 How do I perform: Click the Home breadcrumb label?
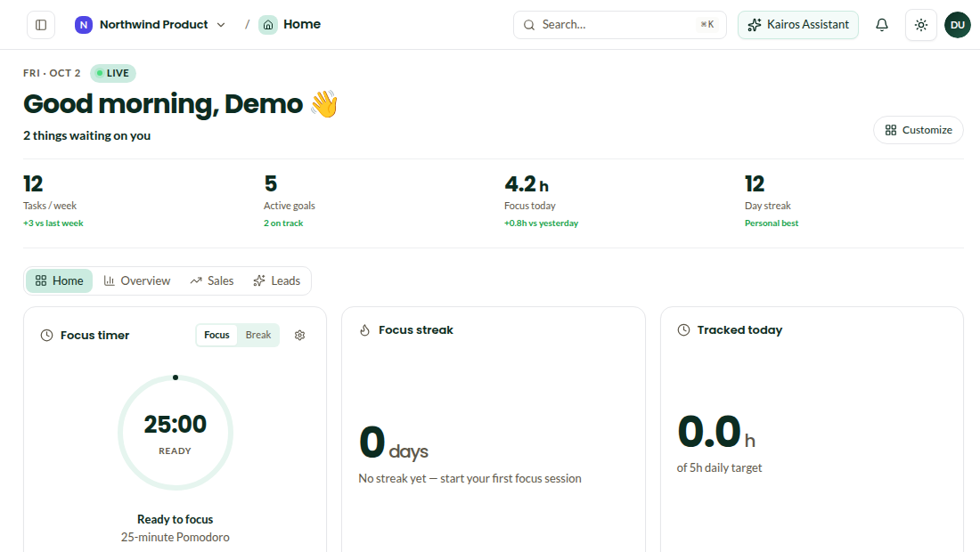pyautogui.click(x=302, y=24)
